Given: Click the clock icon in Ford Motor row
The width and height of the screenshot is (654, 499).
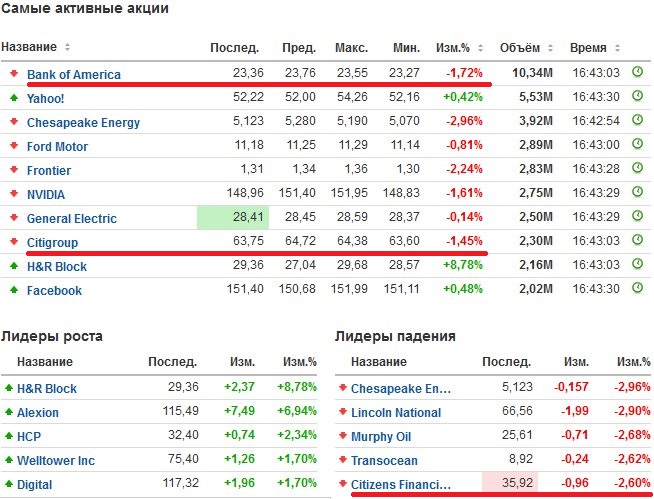Looking at the screenshot, I should click(x=638, y=146).
